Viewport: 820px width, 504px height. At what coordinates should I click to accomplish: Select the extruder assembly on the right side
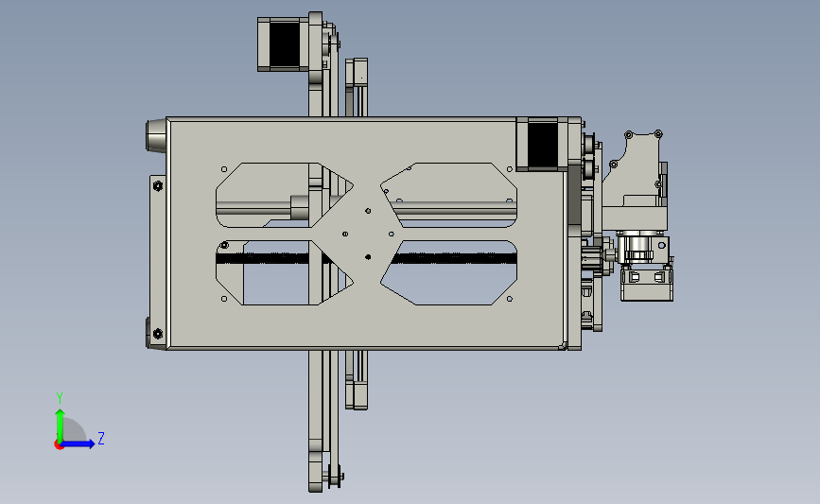(x=638, y=217)
